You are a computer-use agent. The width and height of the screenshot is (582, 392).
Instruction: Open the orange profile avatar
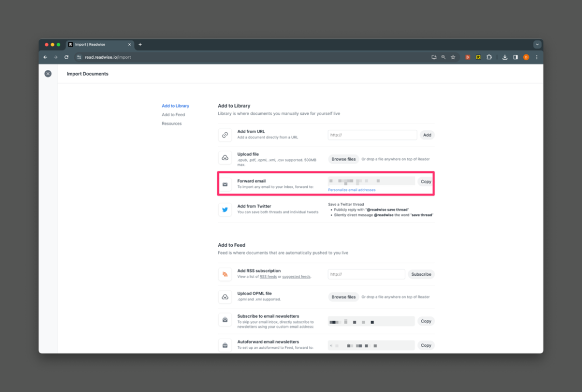coord(526,57)
